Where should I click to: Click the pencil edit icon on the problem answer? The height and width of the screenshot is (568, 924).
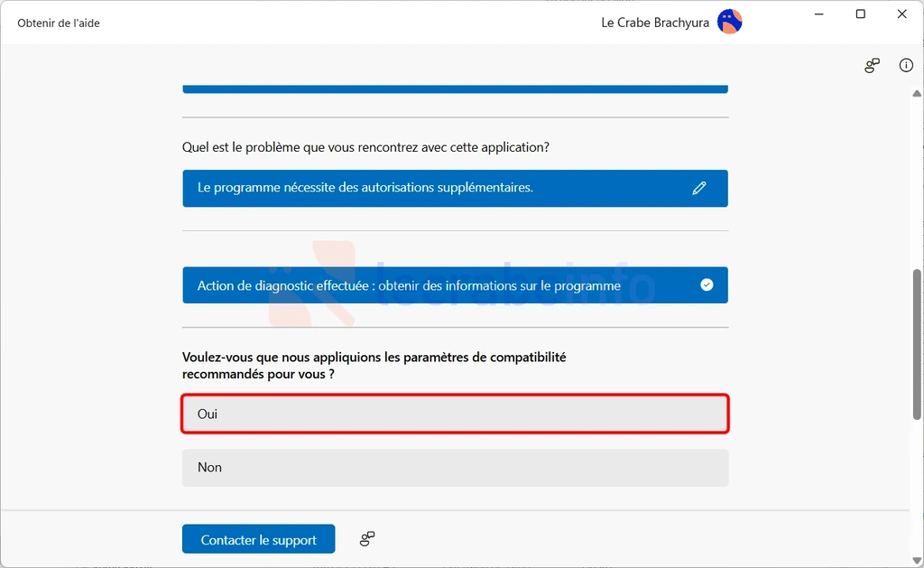(x=699, y=188)
